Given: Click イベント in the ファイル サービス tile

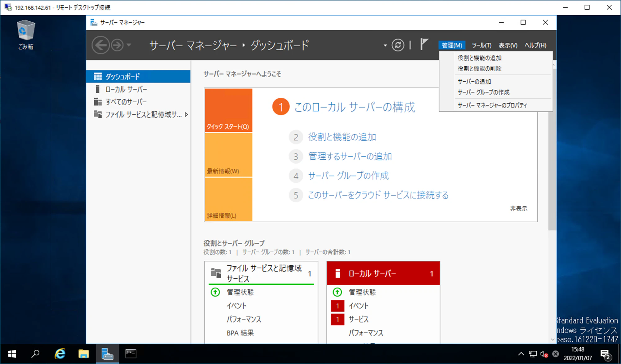Looking at the screenshot, I should (236, 306).
